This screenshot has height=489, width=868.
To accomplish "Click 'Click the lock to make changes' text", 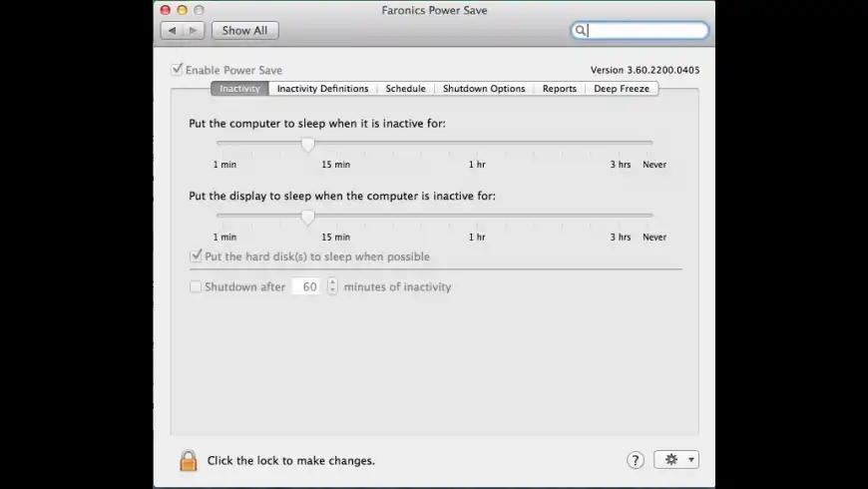I will [x=291, y=461].
